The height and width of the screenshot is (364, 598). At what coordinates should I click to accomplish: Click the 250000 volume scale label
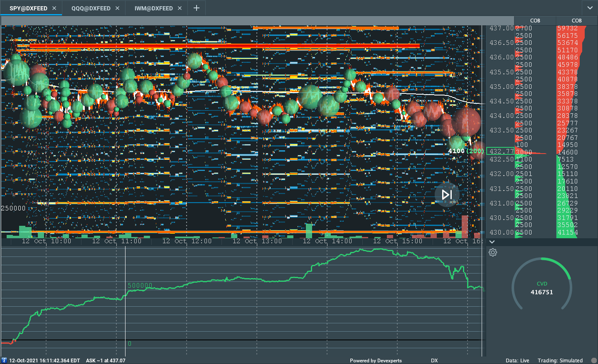pos(13,208)
